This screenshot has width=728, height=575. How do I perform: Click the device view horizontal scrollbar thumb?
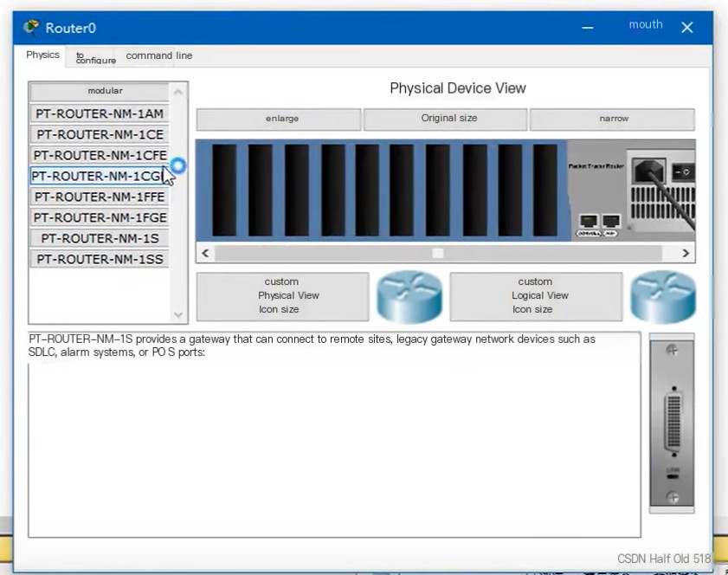tap(438, 253)
